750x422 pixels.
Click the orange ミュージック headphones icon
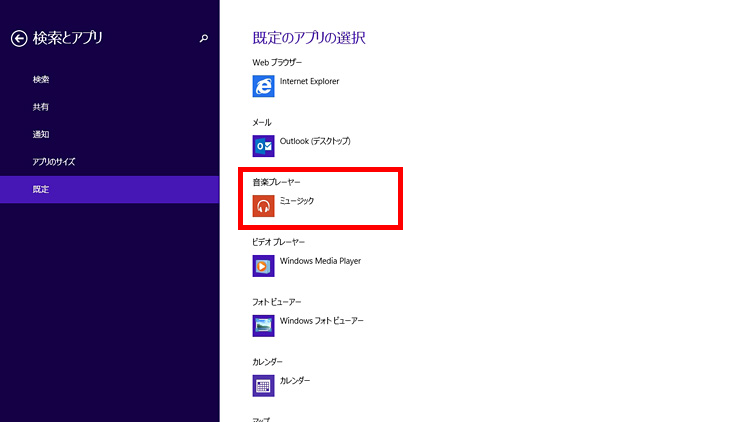264,206
